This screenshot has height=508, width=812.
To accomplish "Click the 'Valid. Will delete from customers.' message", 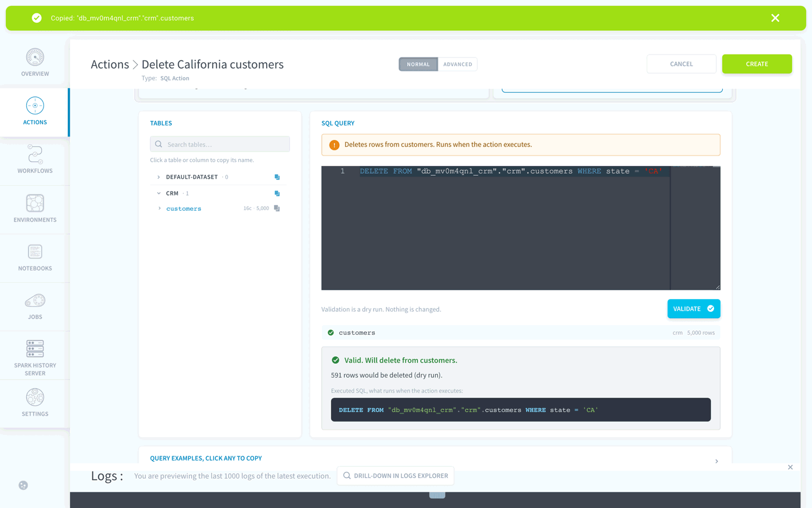I will click(401, 361).
